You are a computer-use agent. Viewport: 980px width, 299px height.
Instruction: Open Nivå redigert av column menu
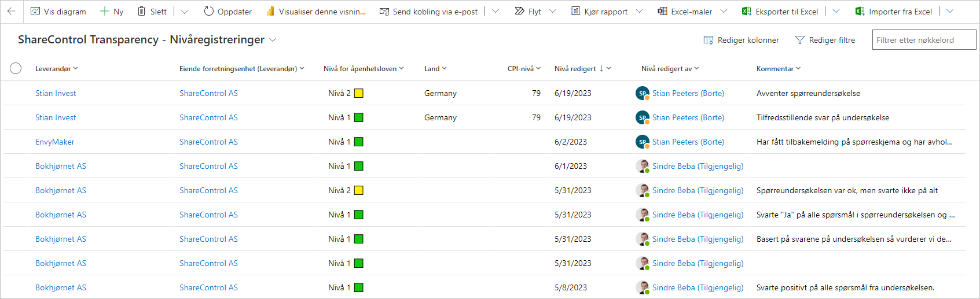(670, 68)
